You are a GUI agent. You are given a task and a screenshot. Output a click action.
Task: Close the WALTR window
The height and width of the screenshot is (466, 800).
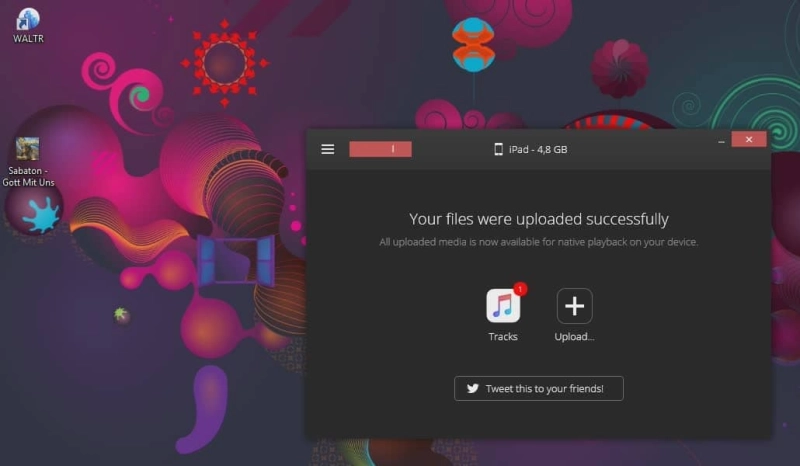[x=749, y=139]
